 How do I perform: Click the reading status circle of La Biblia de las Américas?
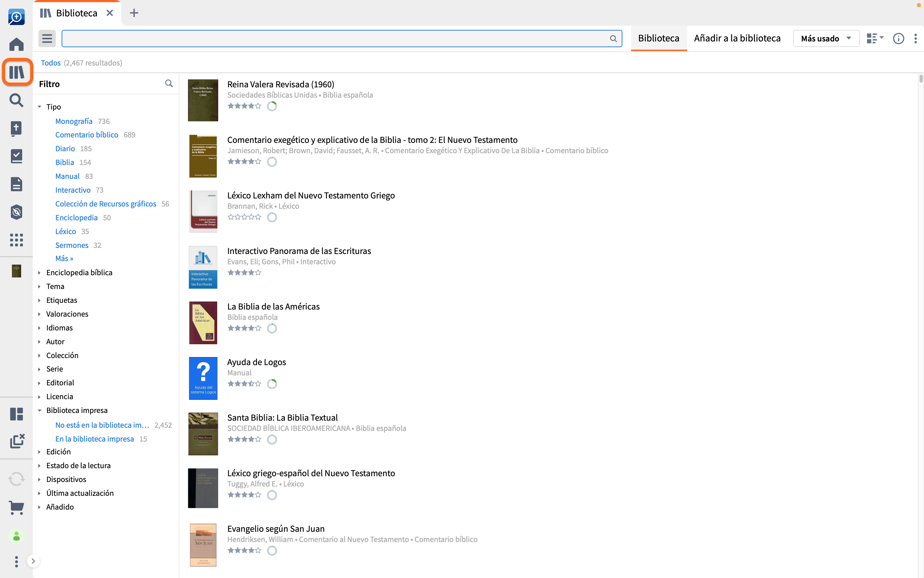click(272, 328)
